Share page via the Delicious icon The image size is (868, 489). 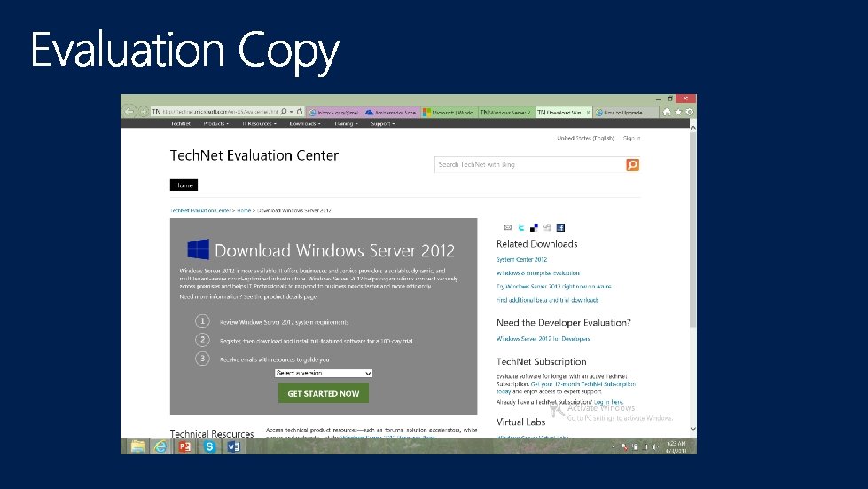point(535,227)
